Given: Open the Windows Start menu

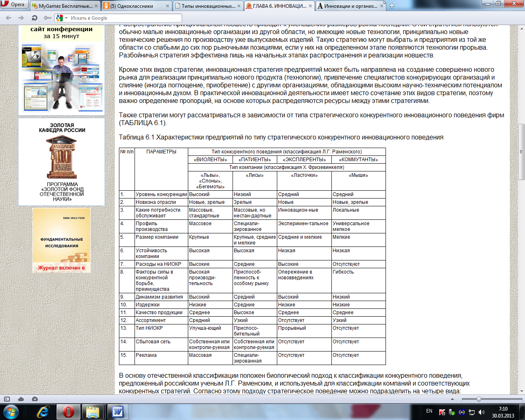Looking at the screenshot, I should [x=11, y=412].
